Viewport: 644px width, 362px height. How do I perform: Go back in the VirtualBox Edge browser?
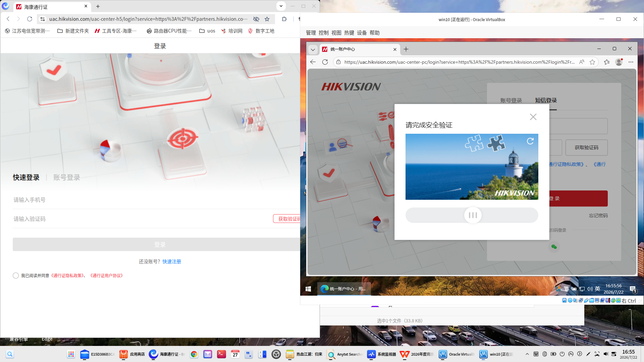[313, 62]
